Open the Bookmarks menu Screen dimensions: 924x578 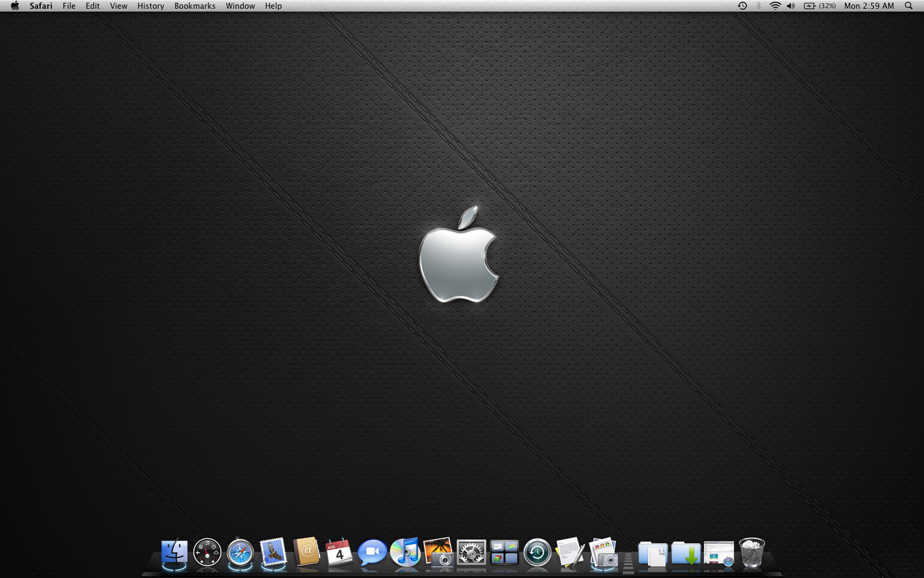195,6
